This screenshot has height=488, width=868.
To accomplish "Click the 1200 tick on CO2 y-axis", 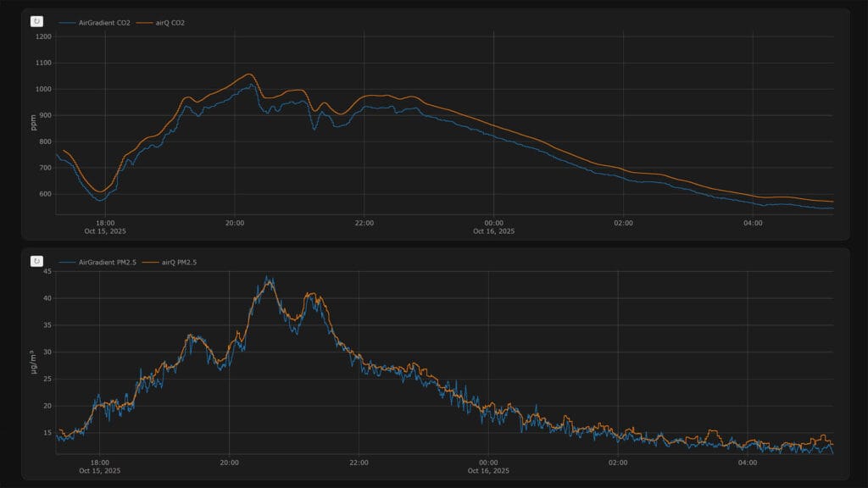I will click(42, 37).
